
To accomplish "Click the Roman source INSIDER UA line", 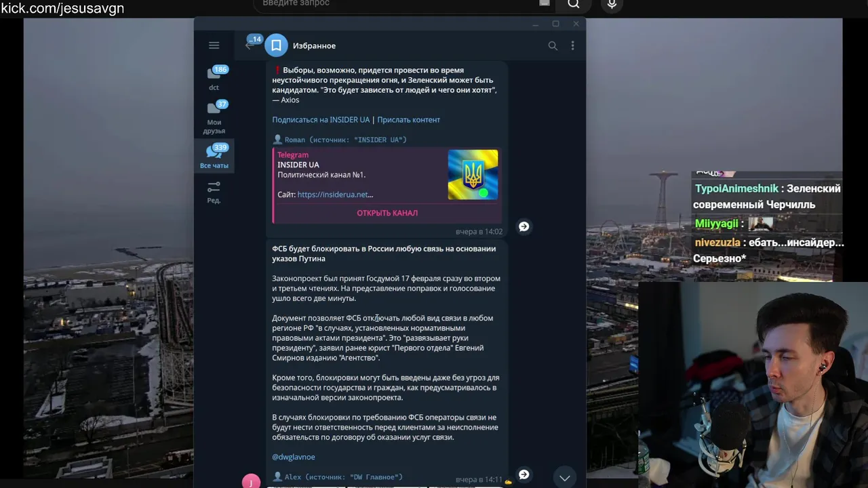I will pyautogui.click(x=339, y=140).
